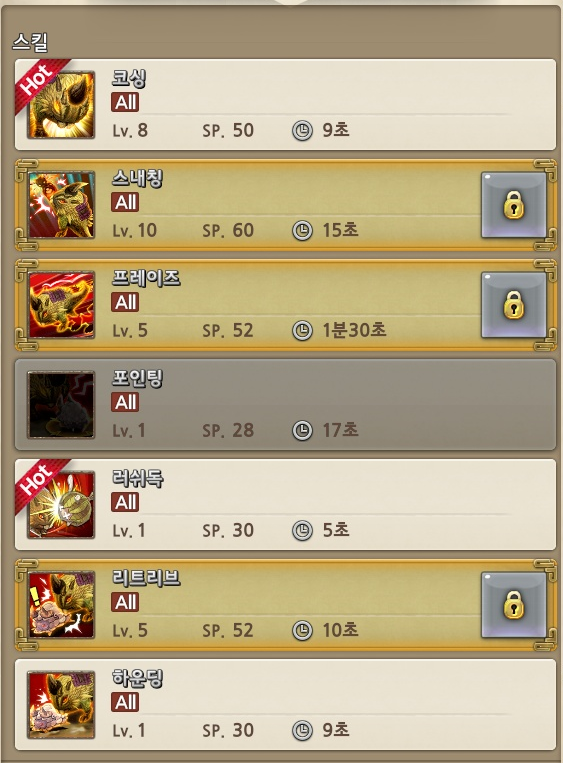Screen dimensions: 563x763
Task: Open the 하운딩 skill icon
Action: coord(61,705)
